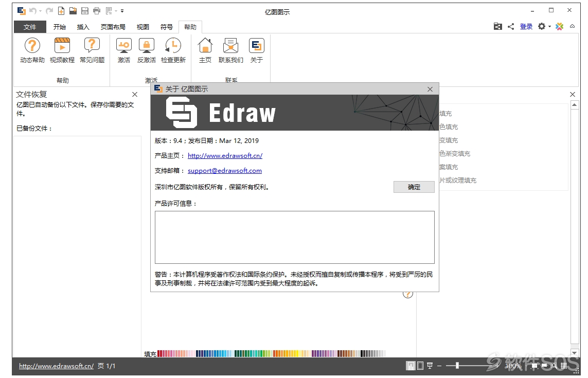588x378 pixels.
Task: Click the right panel scrollbar up arrow
Action: 575,105
